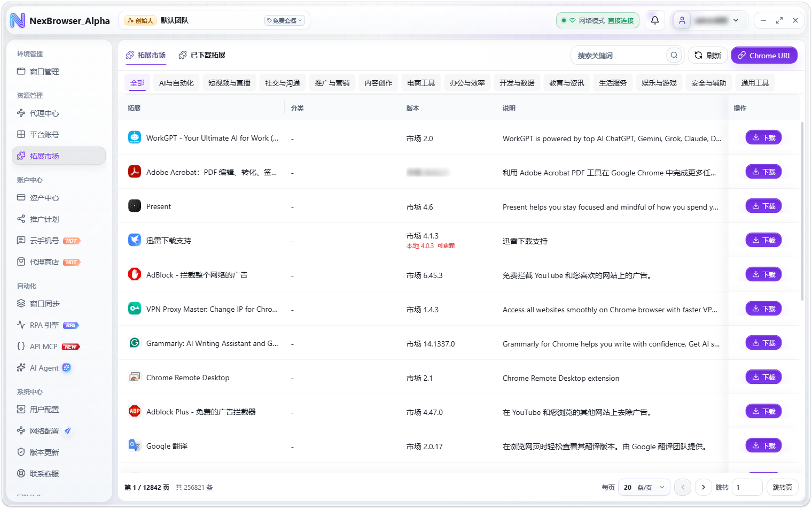812x508 pixels.
Task: Switch to 已下载拓展 tab
Action: coord(202,55)
